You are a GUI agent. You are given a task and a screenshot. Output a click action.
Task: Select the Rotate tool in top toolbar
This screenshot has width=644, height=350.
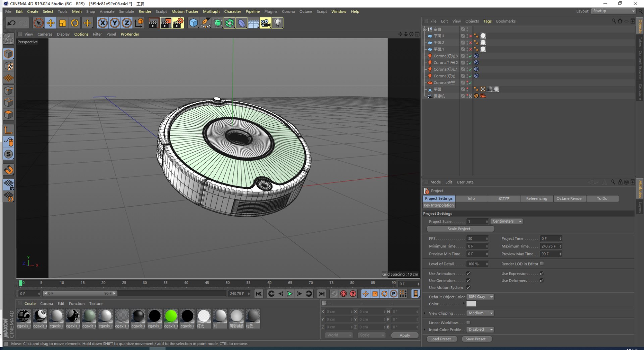(75, 23)
